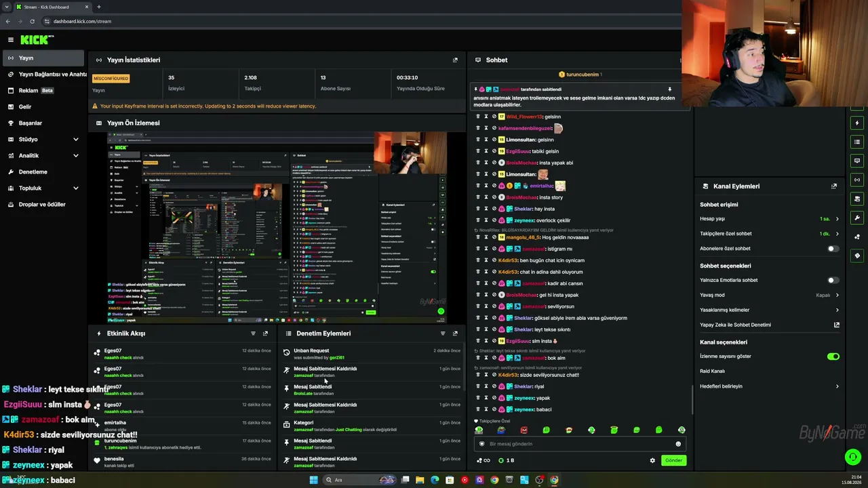Open chat settings gear icon
Viewport: 868px width, 488px height.
point(652,460)
